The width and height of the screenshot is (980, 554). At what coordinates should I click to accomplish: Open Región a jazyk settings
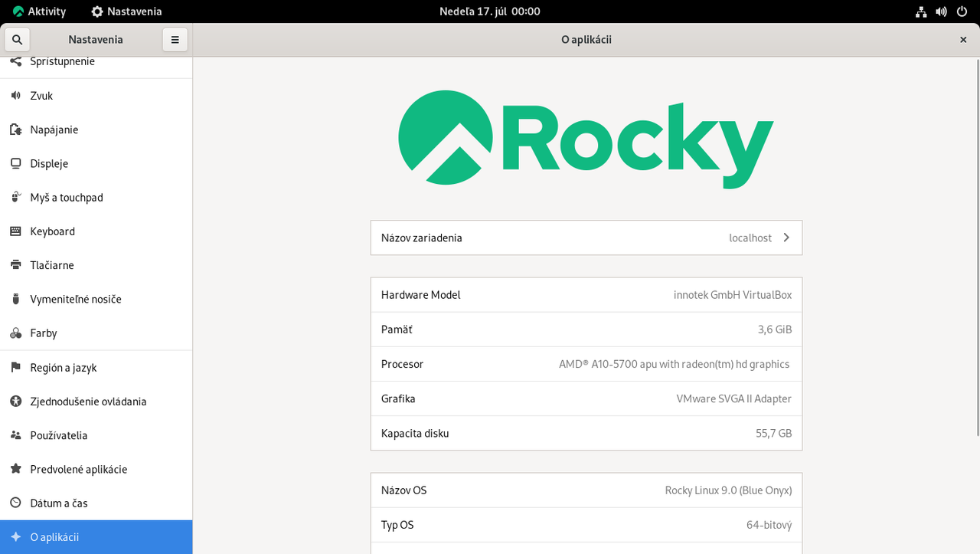pos(96,367)
